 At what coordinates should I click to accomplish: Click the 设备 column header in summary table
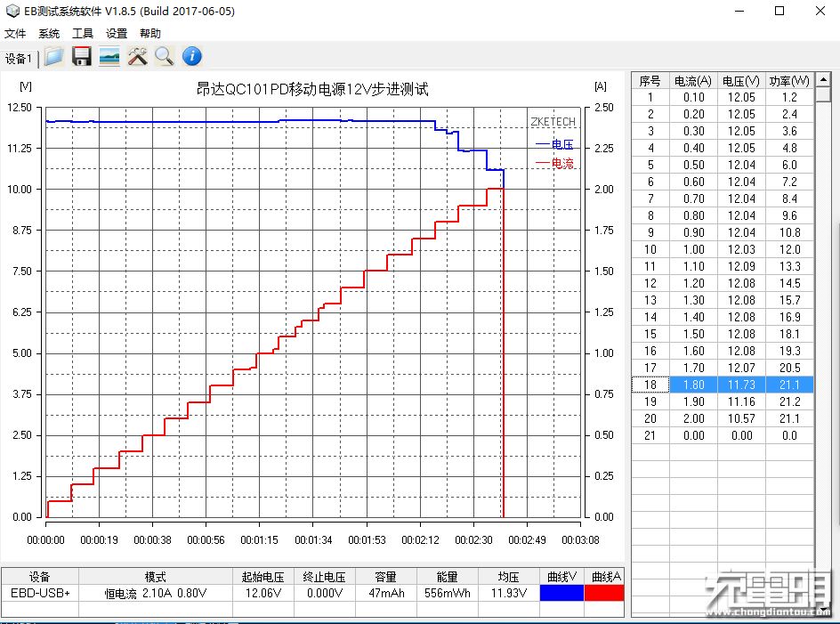pyautogui.click(x=39, y=576)
